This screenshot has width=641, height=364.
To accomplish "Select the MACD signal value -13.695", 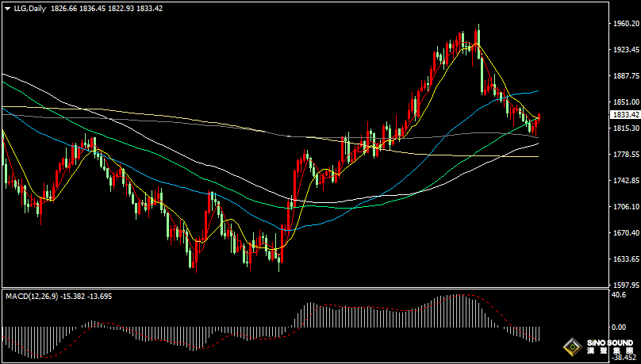I will click(x=99, y=297).
